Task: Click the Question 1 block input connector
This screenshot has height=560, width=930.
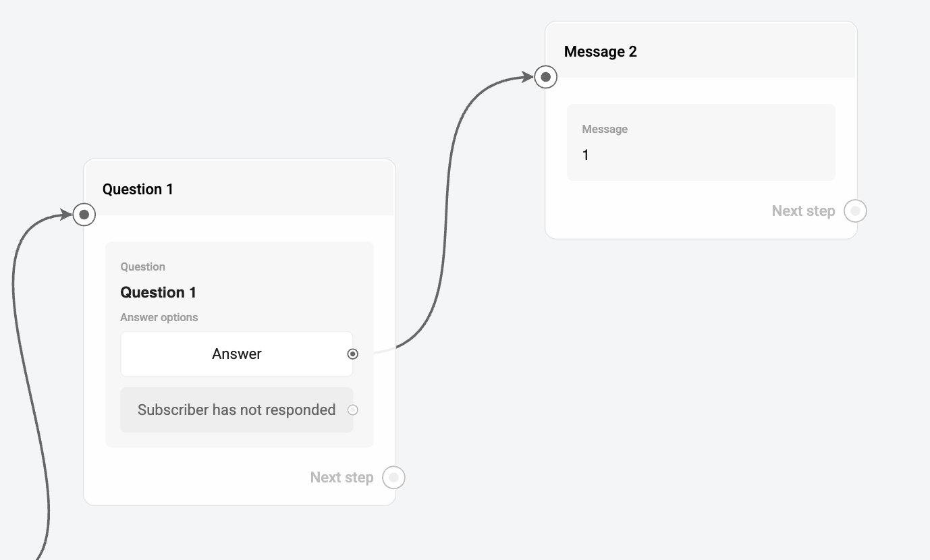Action: pyautogui.click(x=84, y=215)
